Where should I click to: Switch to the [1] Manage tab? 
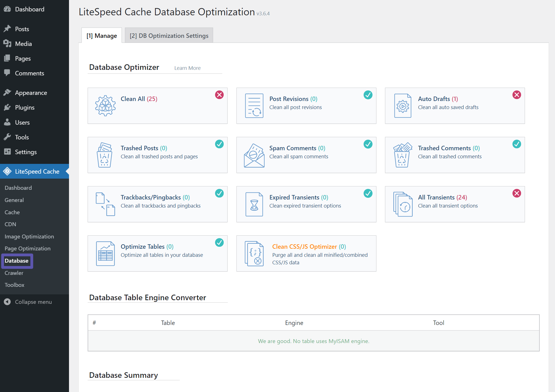pyautogui.click(x=102, y=35)
